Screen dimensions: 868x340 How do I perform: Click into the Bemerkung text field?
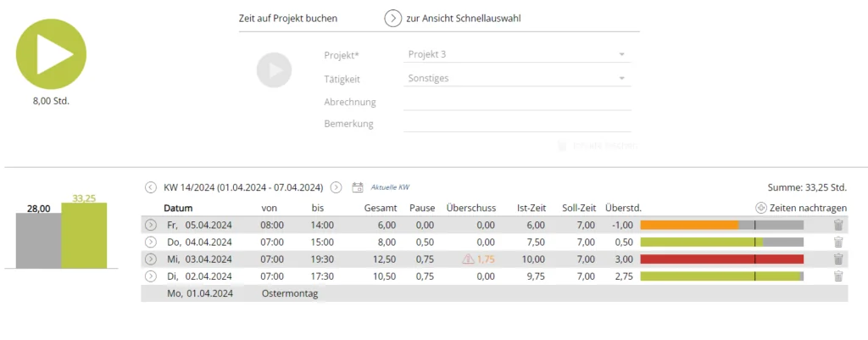517,124
